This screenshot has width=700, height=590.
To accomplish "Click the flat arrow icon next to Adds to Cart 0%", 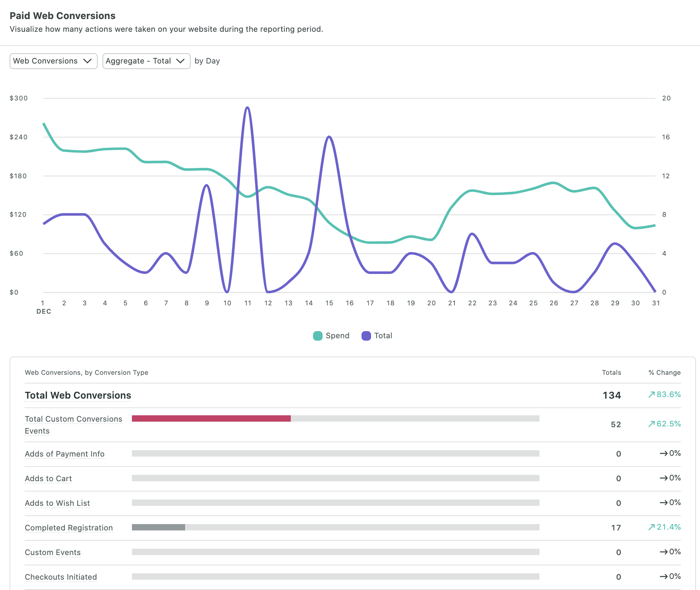I will tap(664, 478).
